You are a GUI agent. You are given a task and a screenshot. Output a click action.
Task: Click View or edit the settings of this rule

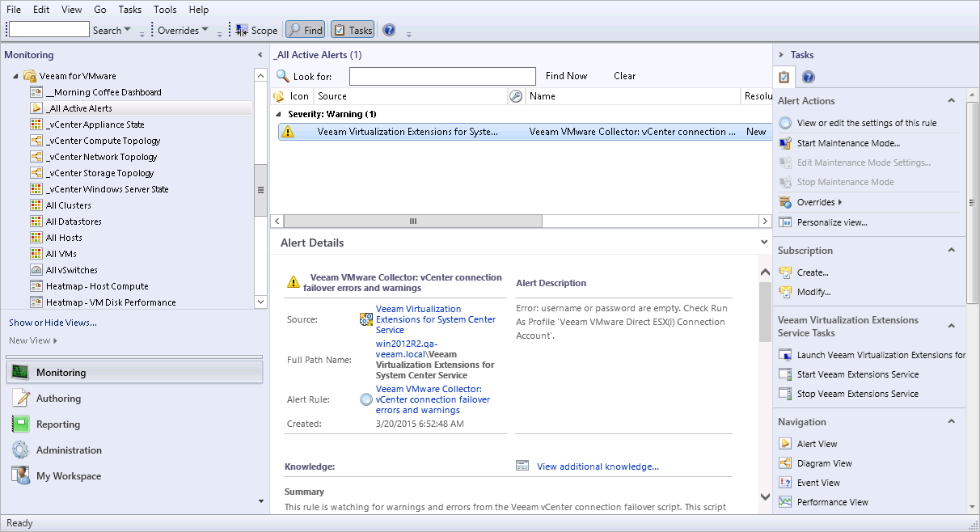[x=867, y=124]
